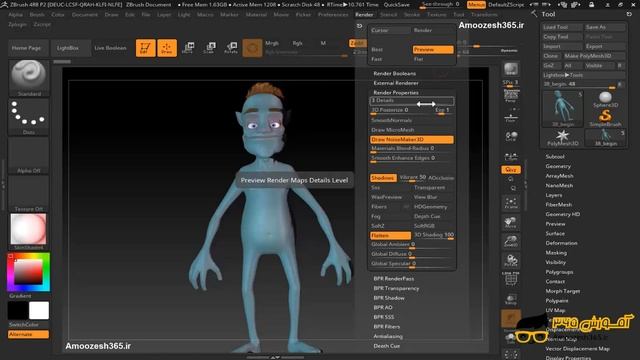This screenshot has width=640, height=360.
Task: Open the Standard brush thumbnail
Action: pos(29,78)
